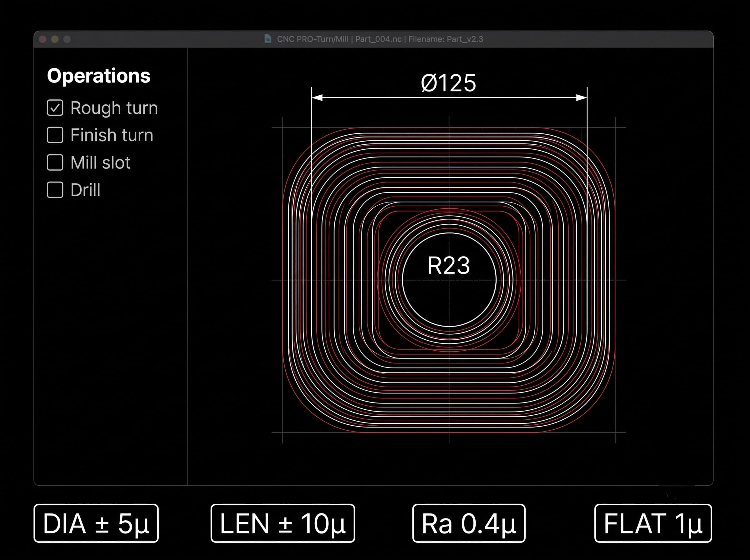The width and height of the screenshot is (750, 560).
Task: Select the R23 radius label in the circle
Action: tap(449, 265)
